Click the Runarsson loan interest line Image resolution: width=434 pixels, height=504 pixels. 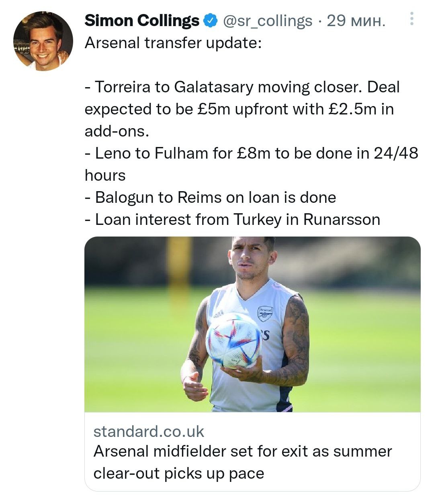(x=232, y=219)
